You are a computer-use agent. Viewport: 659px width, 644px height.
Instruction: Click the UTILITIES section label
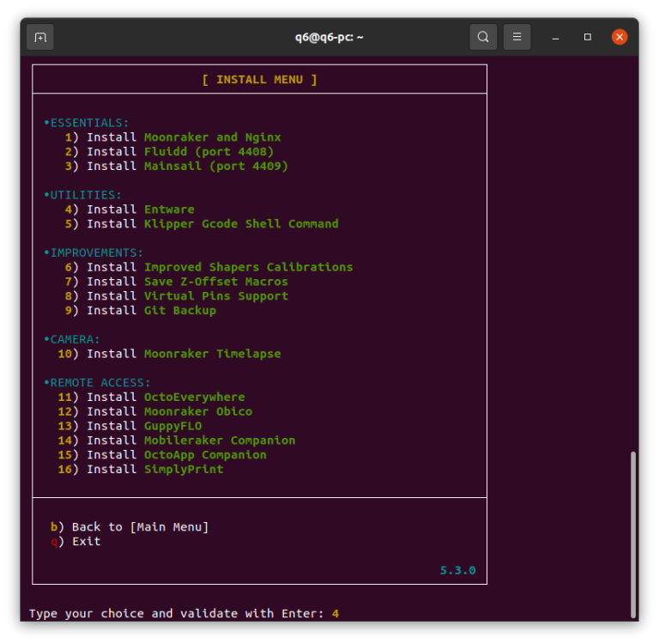click(x=82, y=195)
